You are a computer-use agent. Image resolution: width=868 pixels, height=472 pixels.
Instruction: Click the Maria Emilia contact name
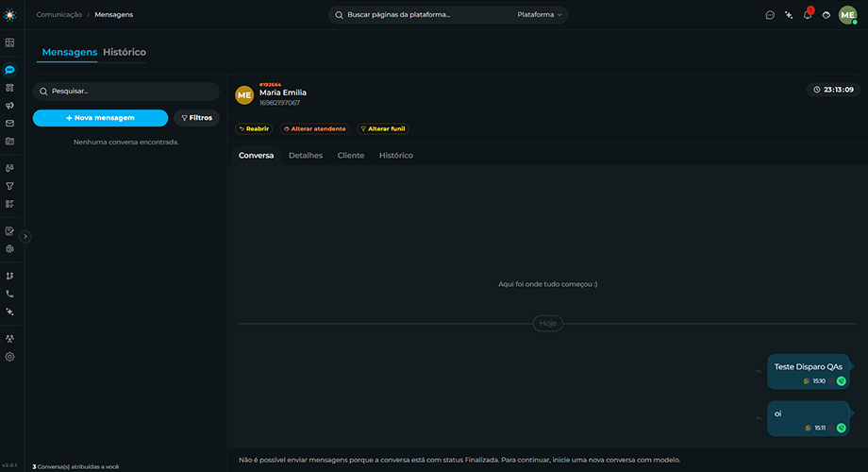pos(283,93)
